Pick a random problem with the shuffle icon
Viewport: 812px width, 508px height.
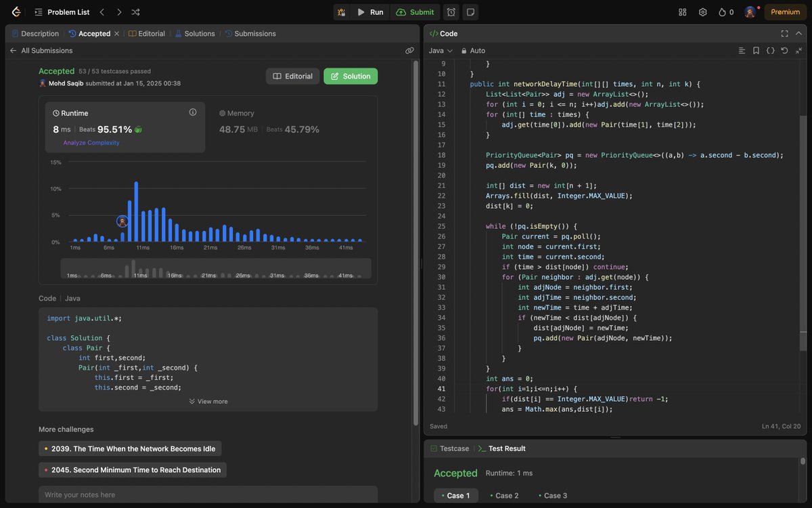(136, 12)
